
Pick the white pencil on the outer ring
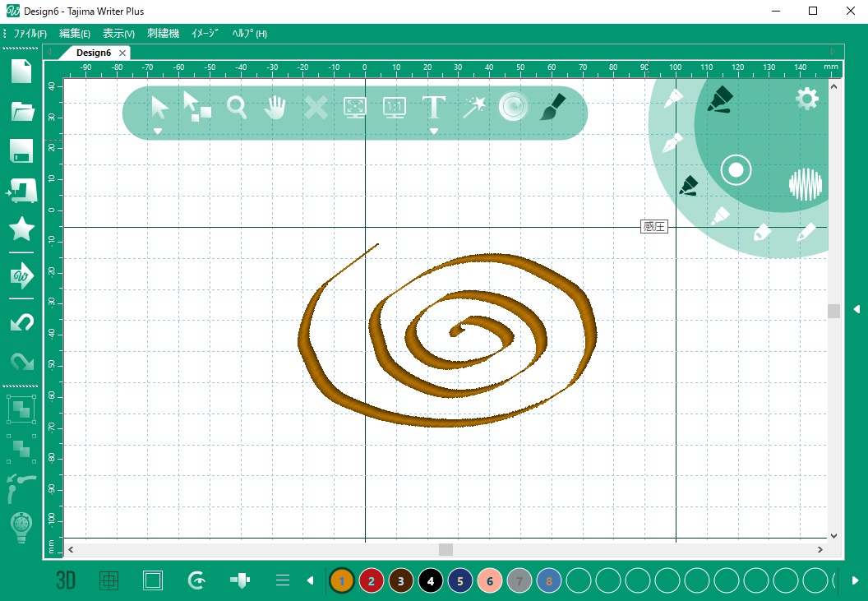coord(806,232)
